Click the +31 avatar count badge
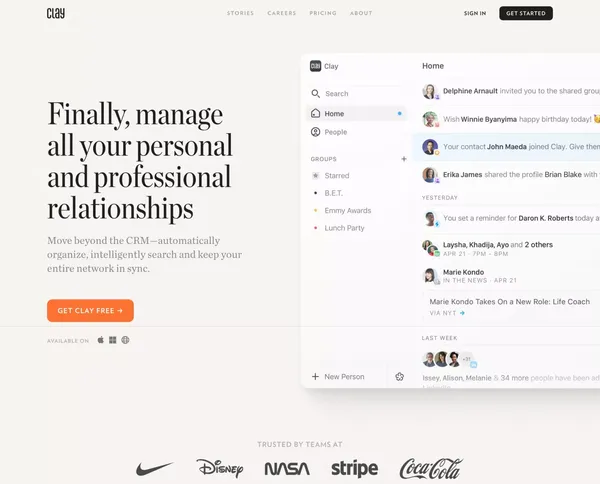Viewport: 600px width, 484px height. [466, 359]
